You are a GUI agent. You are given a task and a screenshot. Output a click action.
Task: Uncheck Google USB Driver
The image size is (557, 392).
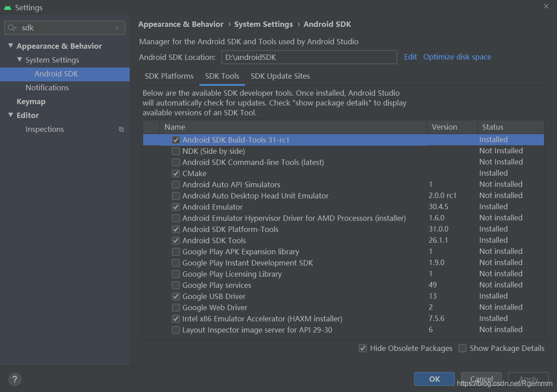click(x=176, y=296)
